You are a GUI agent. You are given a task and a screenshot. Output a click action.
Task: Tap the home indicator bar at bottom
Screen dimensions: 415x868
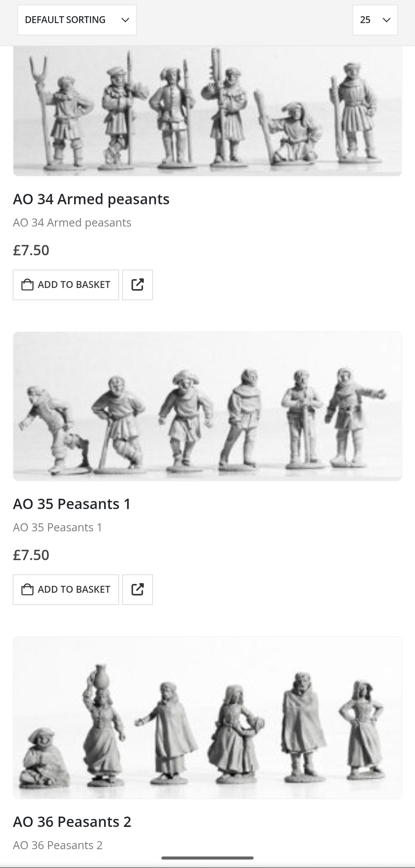[207, 858]
